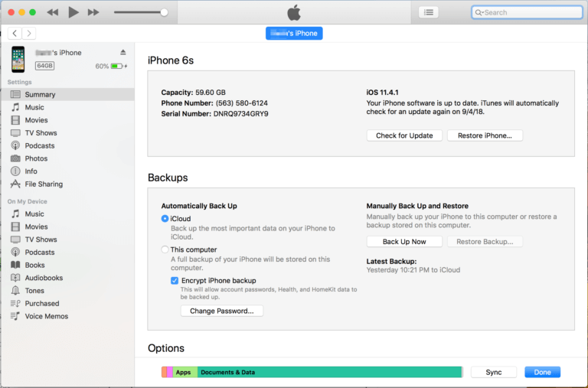Adjust the volume slider knob
588x388 pixels.
pos(164,12)
